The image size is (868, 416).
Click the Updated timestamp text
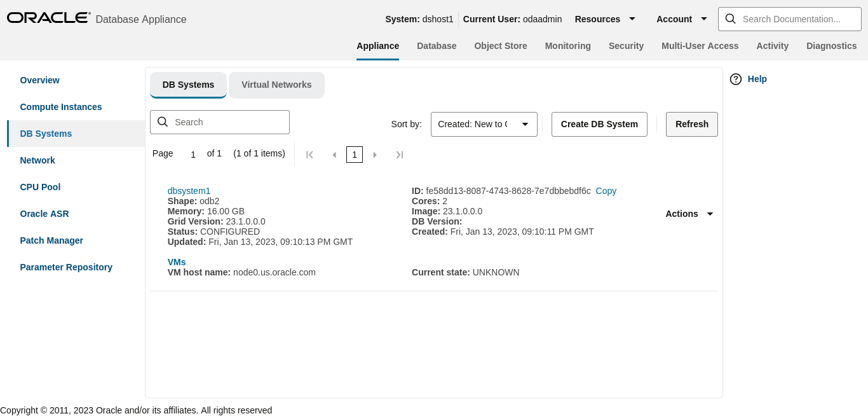click(x=260, y=242)
